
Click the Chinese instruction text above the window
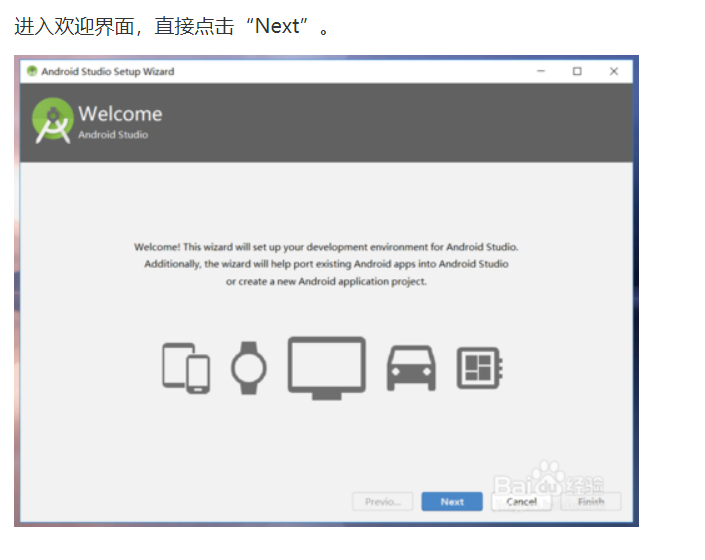click(x=173, y=26)
